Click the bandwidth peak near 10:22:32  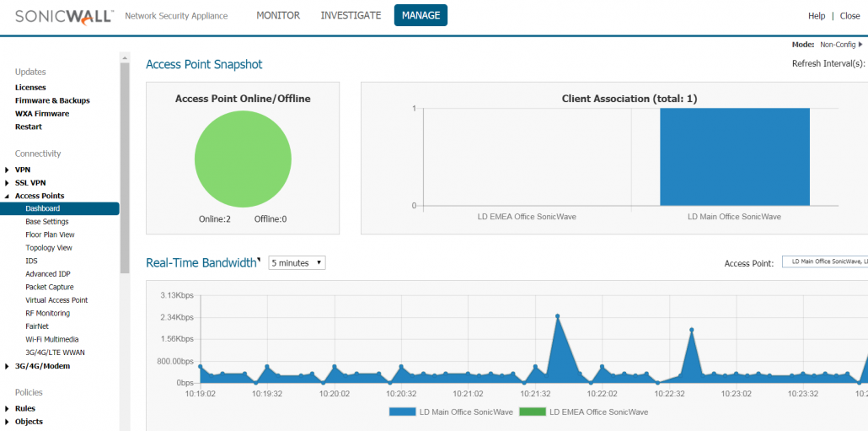pyautogui.click(x=691, y=330)
